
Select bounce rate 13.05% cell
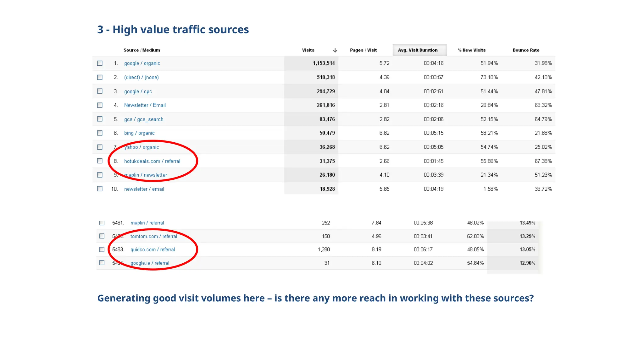527,250
